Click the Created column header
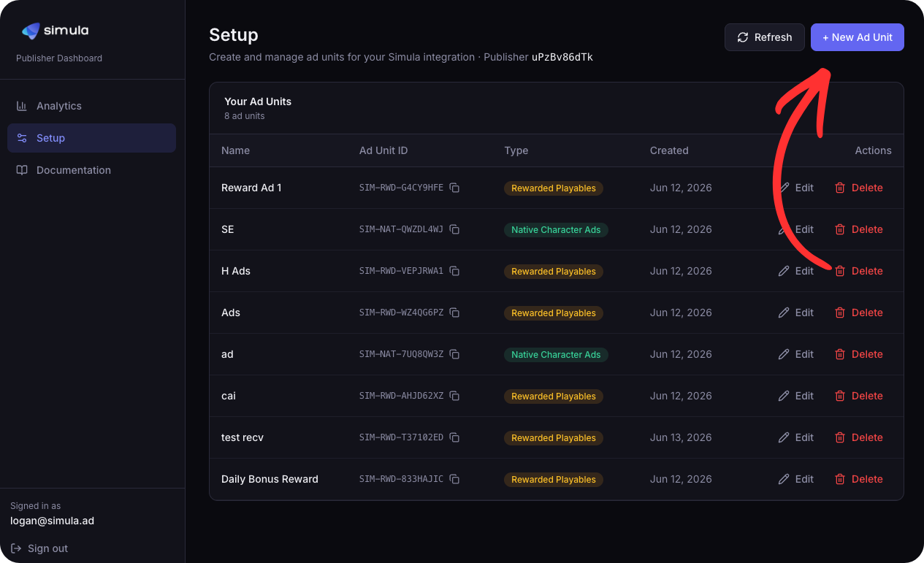The image size is (924, 563). [669, 150]
